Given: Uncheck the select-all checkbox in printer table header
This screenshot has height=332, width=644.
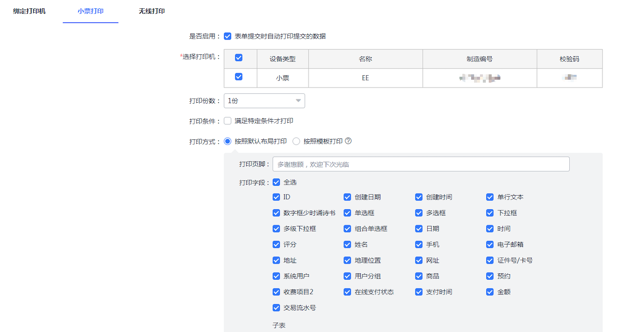Looking at the screenshot, I should point(239,58).
